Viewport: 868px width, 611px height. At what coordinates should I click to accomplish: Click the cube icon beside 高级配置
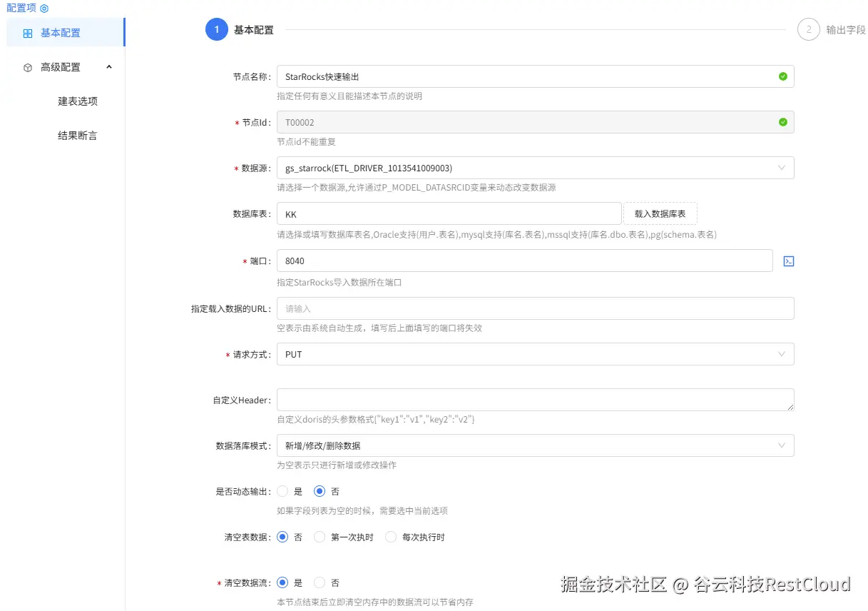coord(28,67)
